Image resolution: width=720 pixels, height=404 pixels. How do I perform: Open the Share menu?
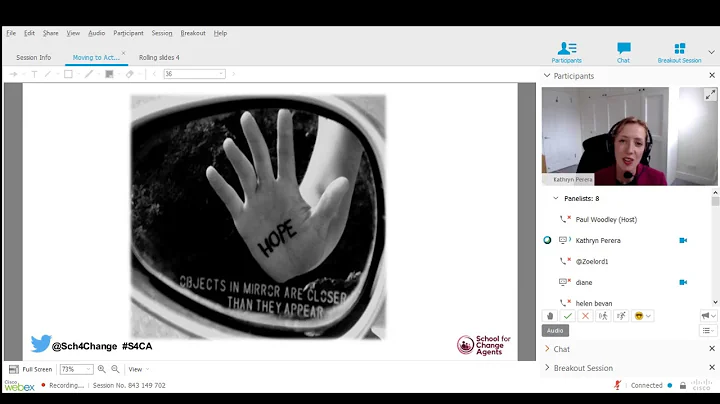pyautogui.click(x=51, y=33)
